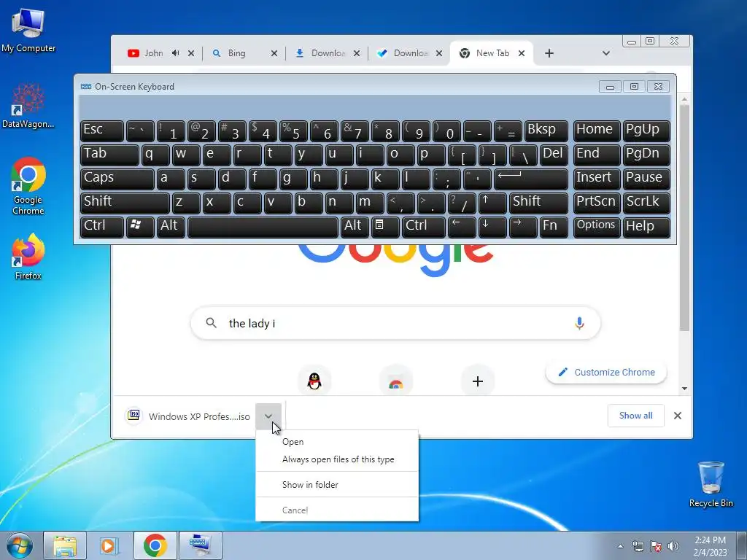The width and height of the screenshot is (747, 560).
Task: Open a new tab with the plus button
Action: pyautogui.click(x=549, y=52)
